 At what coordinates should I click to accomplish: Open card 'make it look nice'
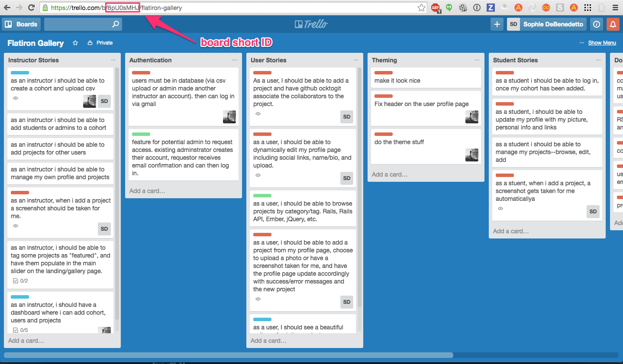(426, 77)
